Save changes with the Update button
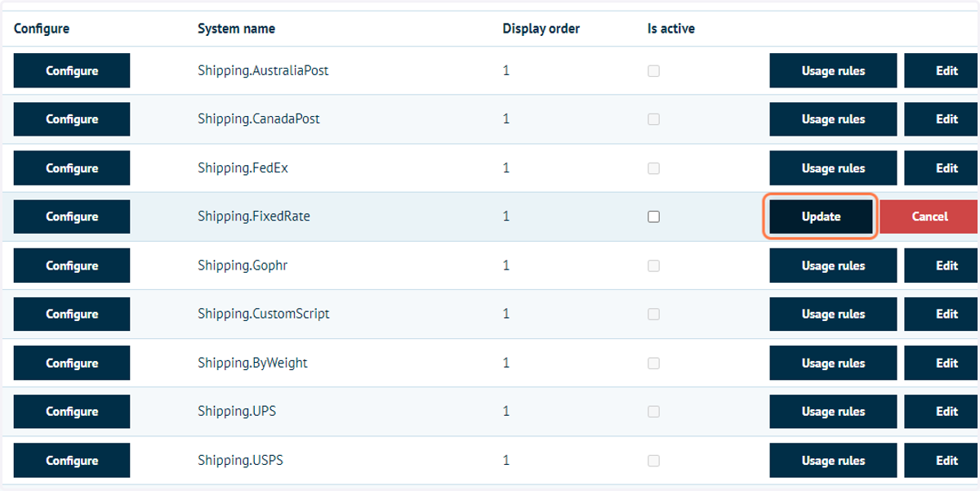The height and width of the screenshot is (491, 980). tap(821, 216)
